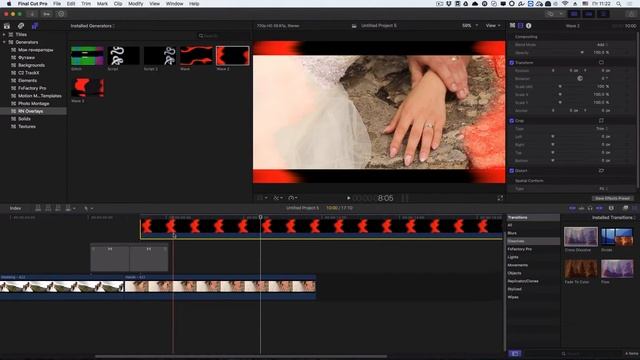Expand the Titles tree category
Image resolution: width=640 pixels, height=360 pixels.
click(x=4, y=34)
